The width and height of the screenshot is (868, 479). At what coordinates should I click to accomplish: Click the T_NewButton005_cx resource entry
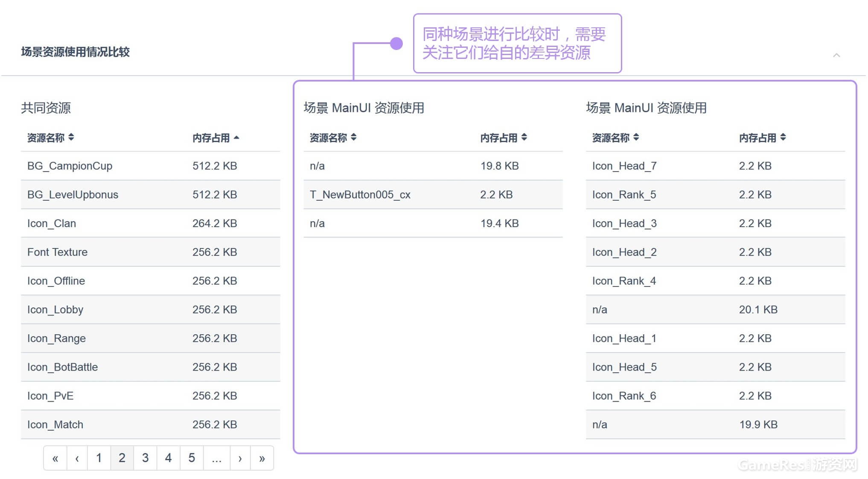[360, 195]
